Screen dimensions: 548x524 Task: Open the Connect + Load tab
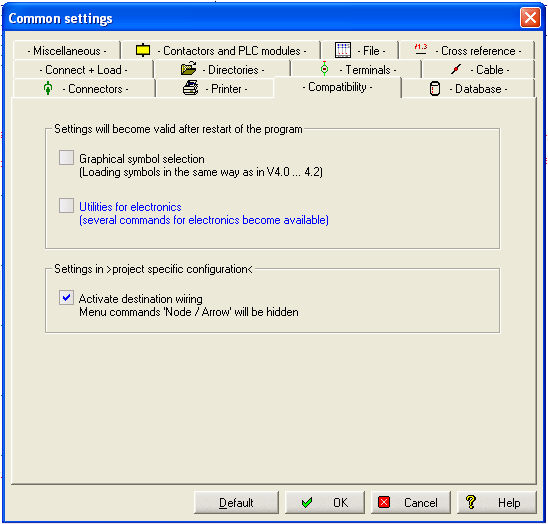[84, 70]
